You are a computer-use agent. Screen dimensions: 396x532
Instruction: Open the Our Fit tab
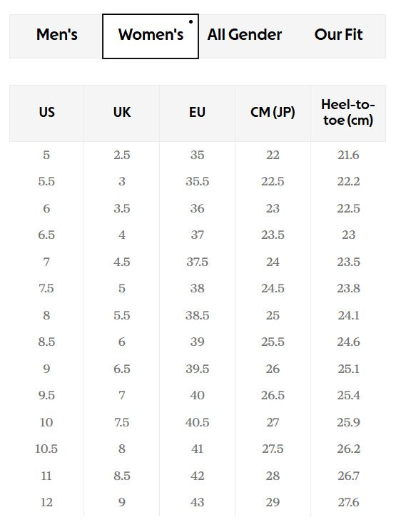[338, 36]
